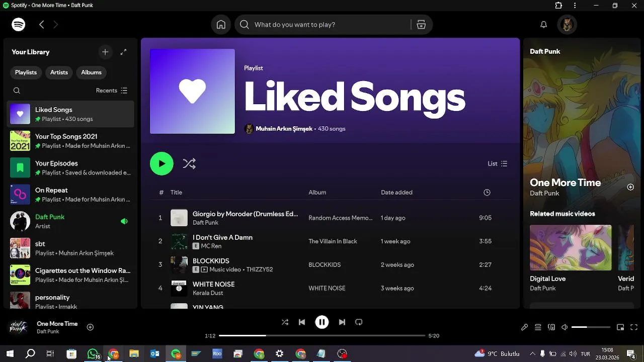This screenshot has width=644, height=362.
Task: Open Your Episodes in library
Action: click(x=70, y=168)
